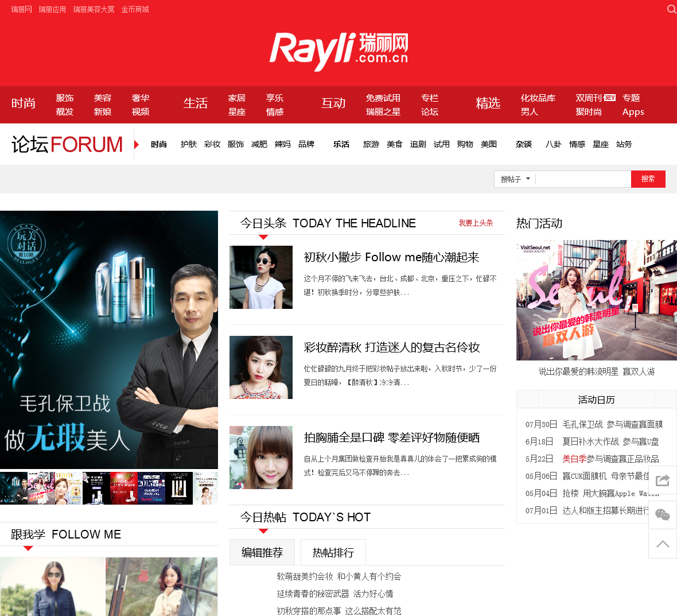Click the retro makeup woman thumbnail
677x616 pixels.
[x=261, y=367]
